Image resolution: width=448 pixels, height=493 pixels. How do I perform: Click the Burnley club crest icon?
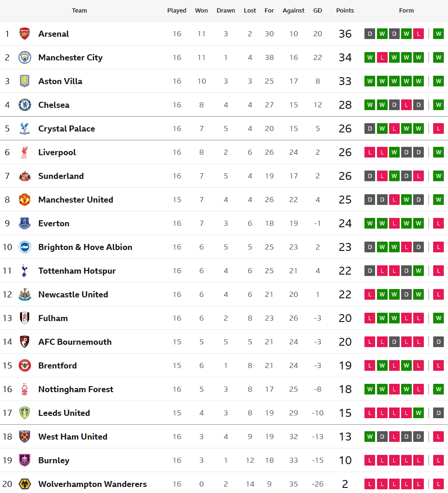coord(25,460)
